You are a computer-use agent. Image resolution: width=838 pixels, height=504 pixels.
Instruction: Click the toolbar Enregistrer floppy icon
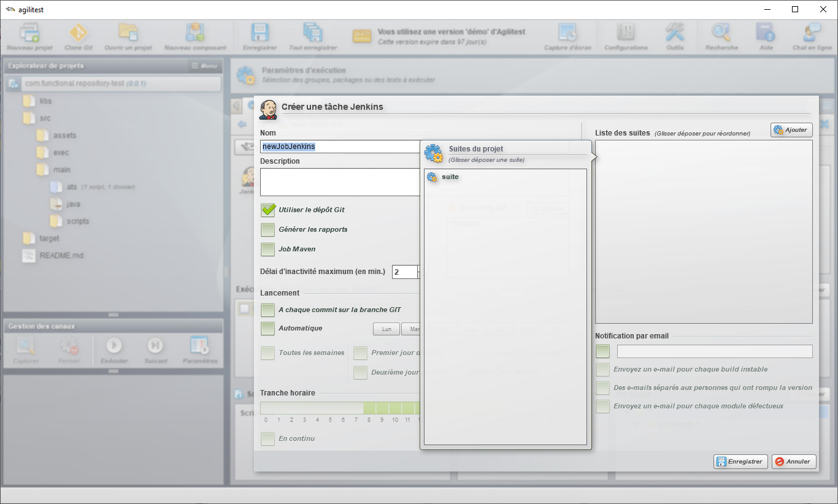pyautogui.click(x=260, y=32)
